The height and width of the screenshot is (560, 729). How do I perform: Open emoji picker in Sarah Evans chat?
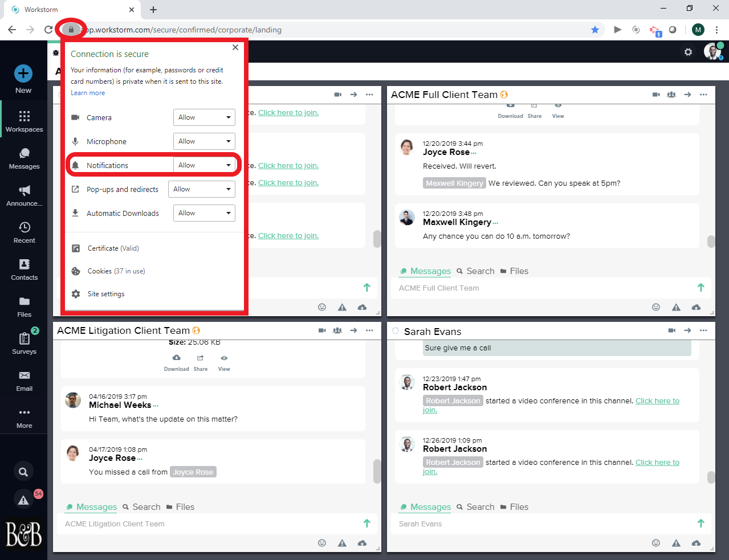coord(656,543)
